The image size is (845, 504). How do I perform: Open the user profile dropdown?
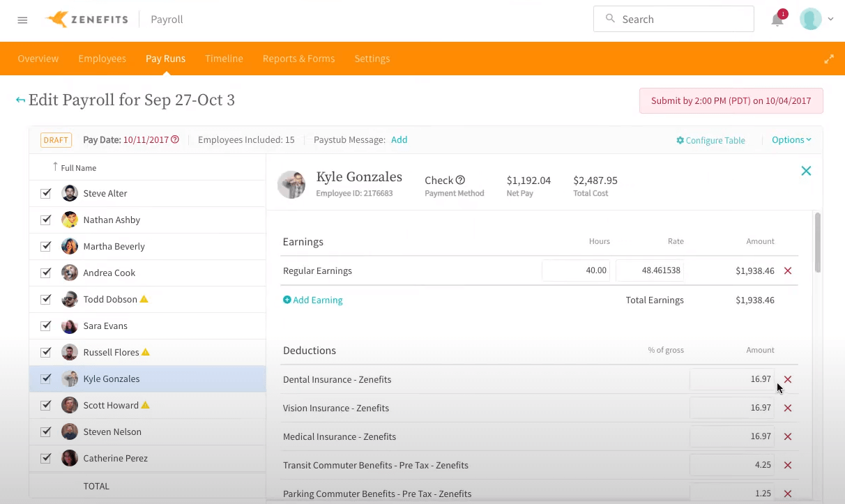(x=816, y=20)
